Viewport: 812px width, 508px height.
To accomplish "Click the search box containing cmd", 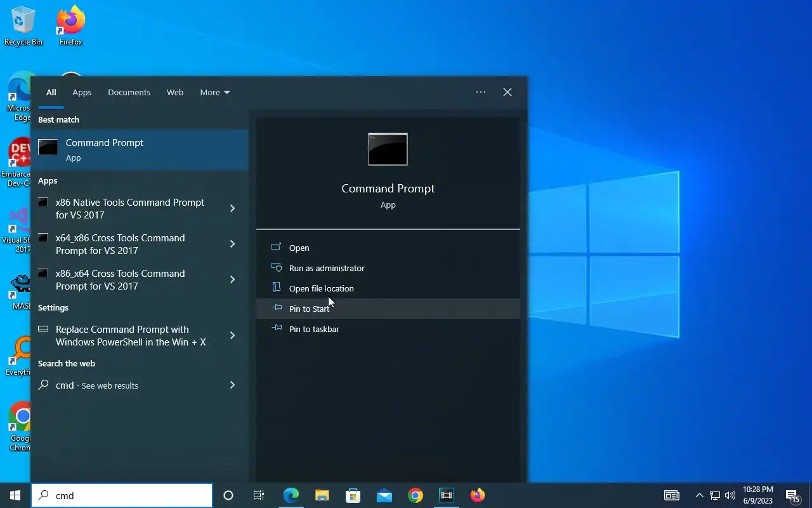I will tap(122, 495).
